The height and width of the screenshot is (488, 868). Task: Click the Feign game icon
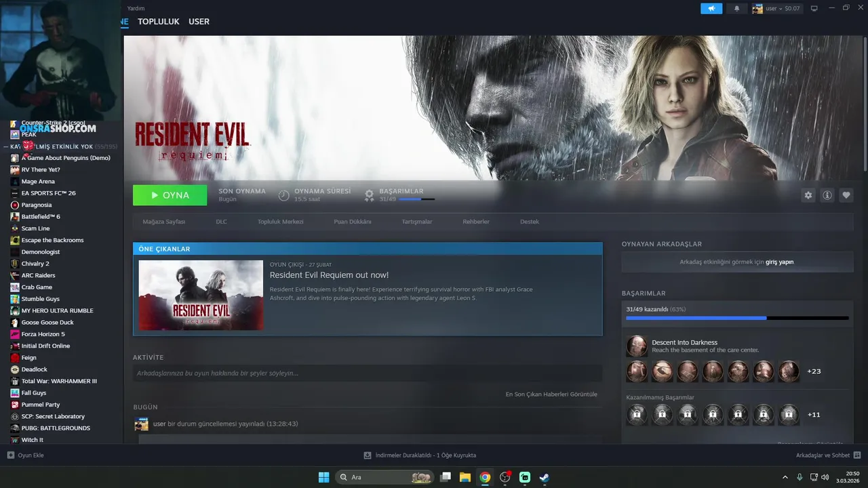(15, 357)
